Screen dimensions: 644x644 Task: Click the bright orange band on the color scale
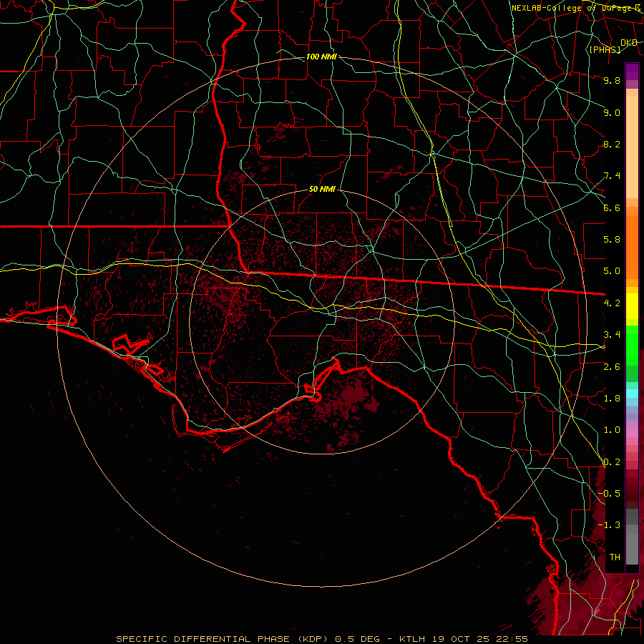click(632, 246)
